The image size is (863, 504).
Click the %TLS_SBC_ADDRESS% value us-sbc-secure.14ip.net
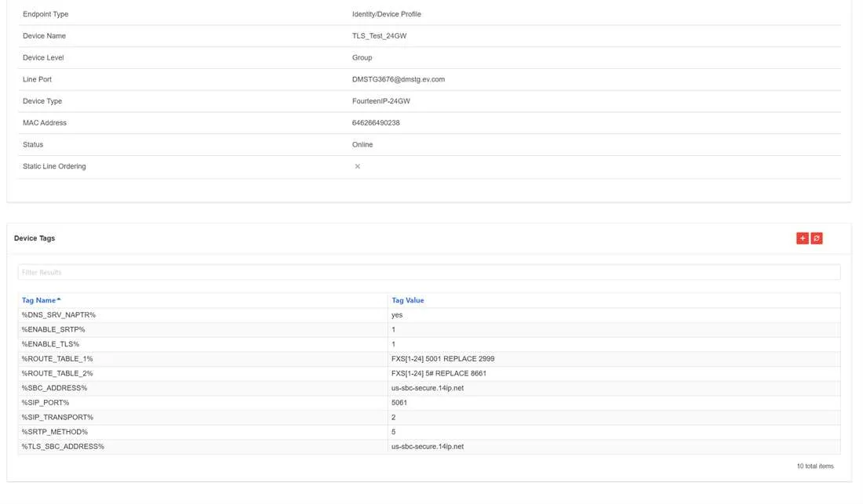(428, 446)
